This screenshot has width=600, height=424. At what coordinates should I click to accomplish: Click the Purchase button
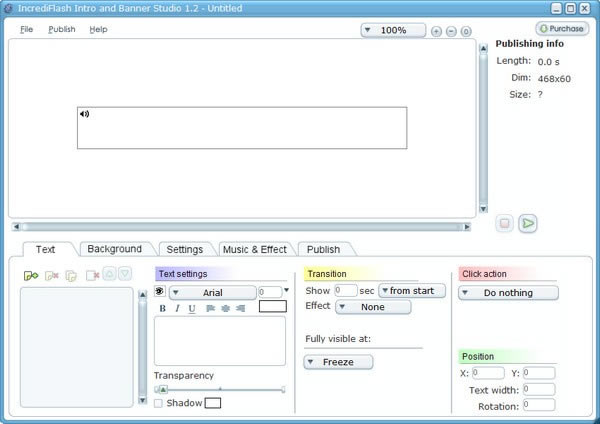click(x=562, y=29)
